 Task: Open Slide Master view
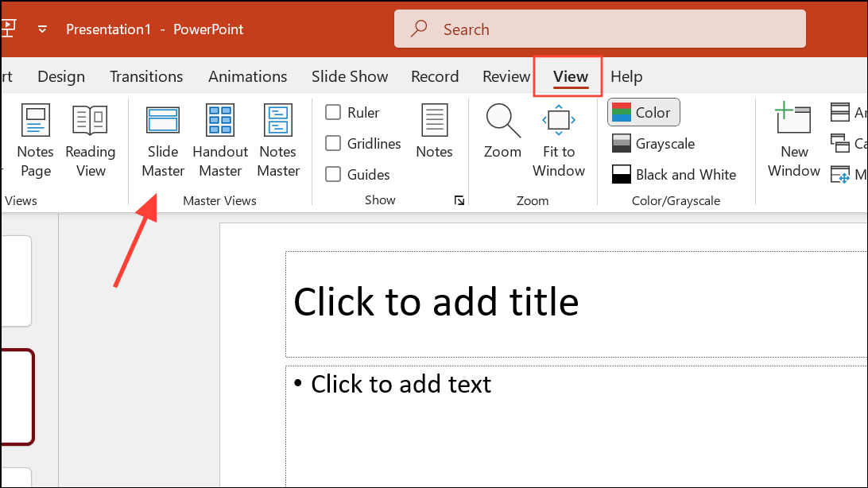tap(162, 141)
